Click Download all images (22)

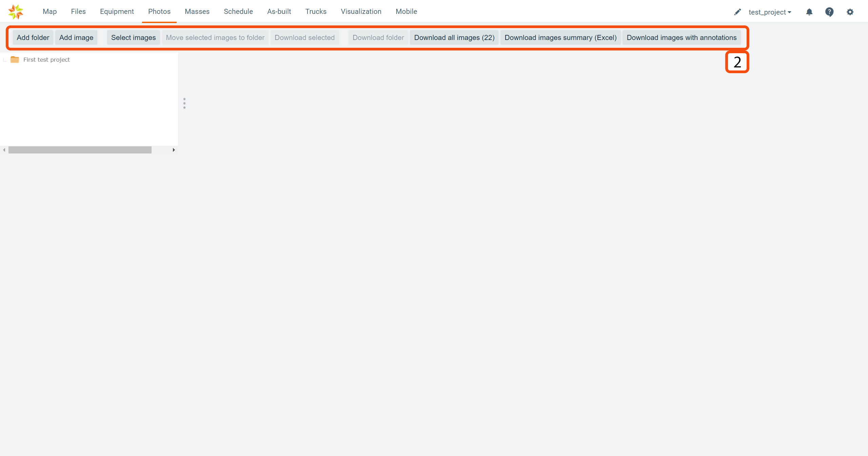[454, 38]
